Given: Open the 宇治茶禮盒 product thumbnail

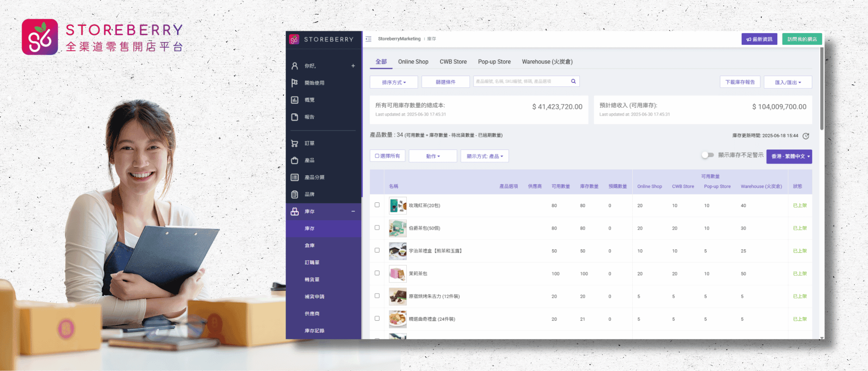Looking at the screenshot, I should [x=398, y=251].
